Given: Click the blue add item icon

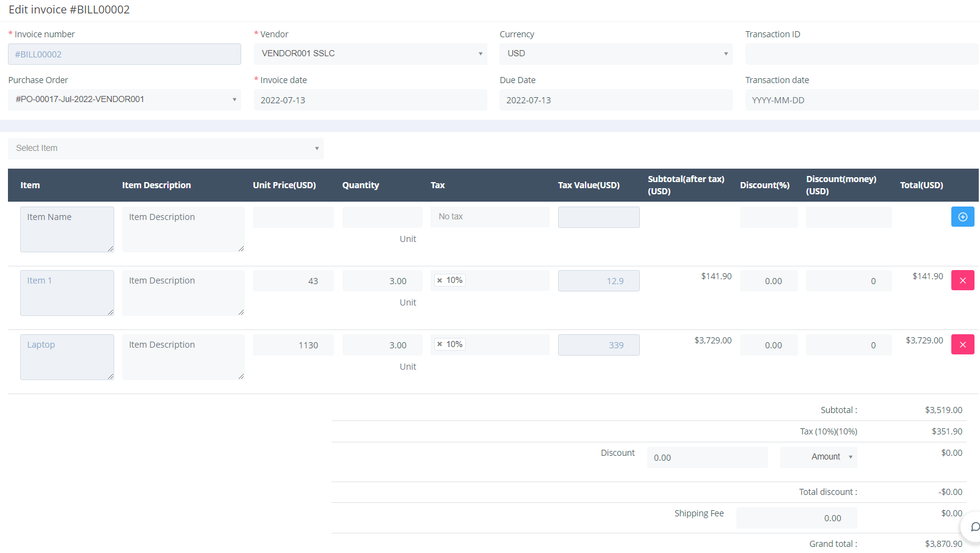Looking at the screenshot, I should (x=962, y=216).
